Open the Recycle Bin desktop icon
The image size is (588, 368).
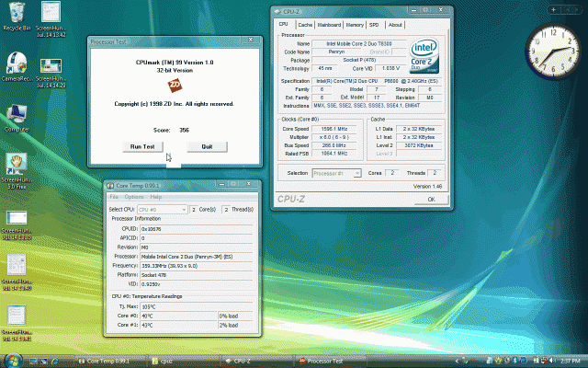[x=17, y=16]
